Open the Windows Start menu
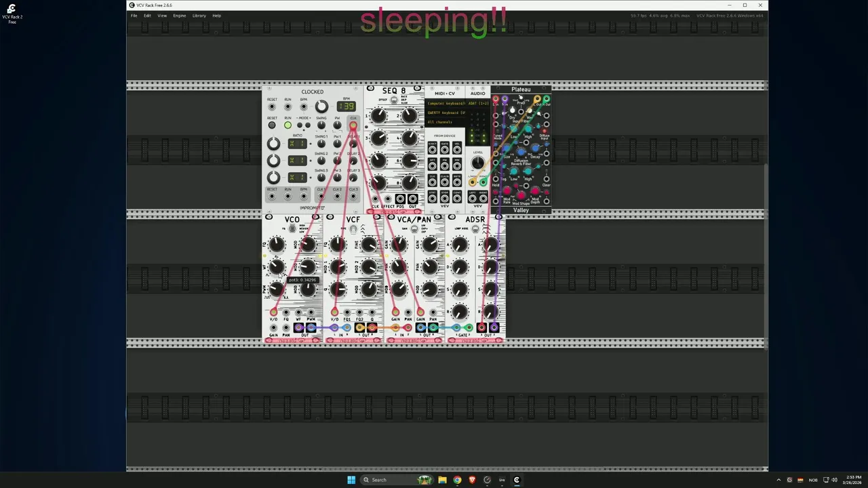 (x=351, y=480)
